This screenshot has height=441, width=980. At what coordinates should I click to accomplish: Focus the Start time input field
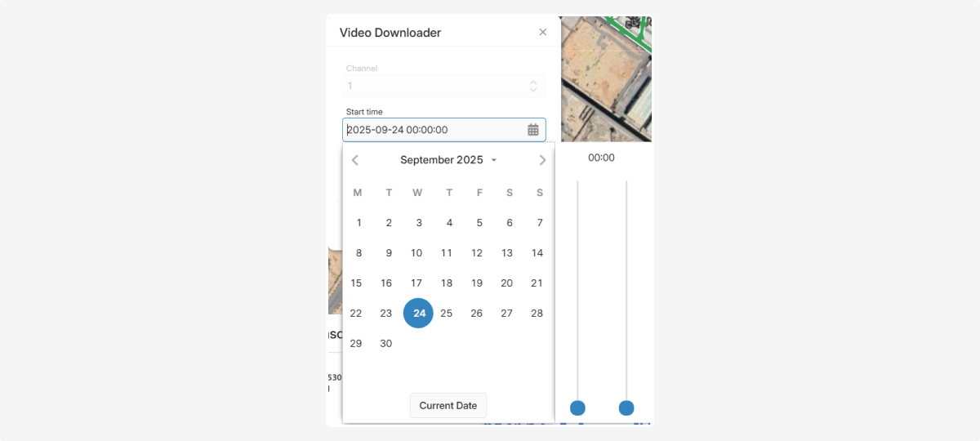tap(444, 130)
